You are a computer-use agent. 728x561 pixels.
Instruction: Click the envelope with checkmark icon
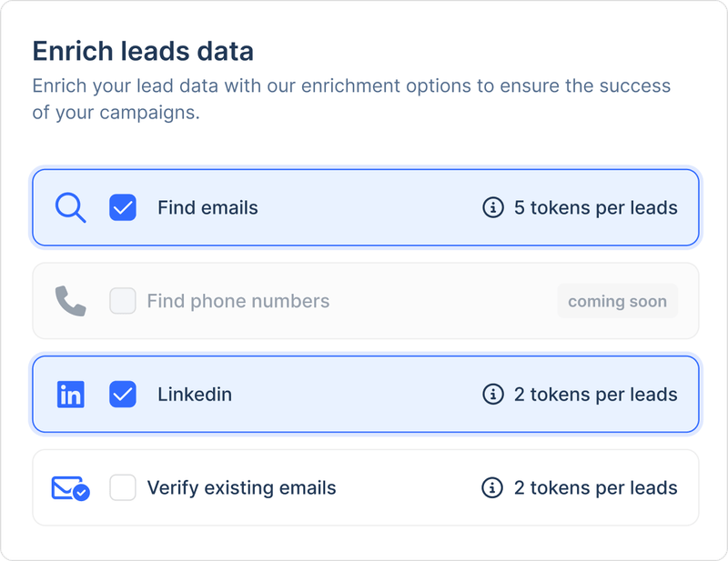pos(70,488)
